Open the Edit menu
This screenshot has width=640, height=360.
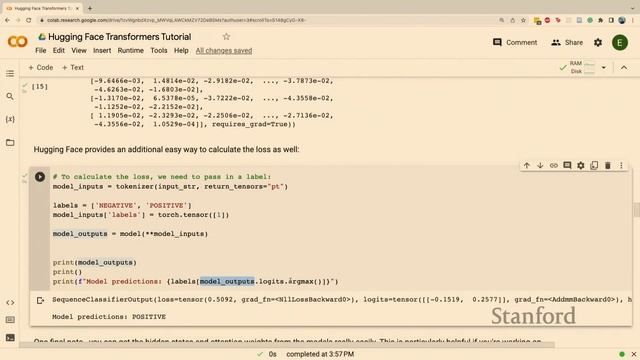pyautogui.click(x=59, y=51)
